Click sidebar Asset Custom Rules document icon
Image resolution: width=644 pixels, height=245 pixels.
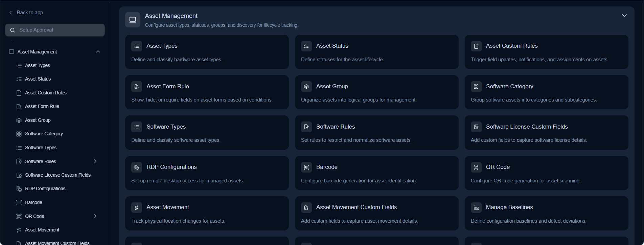click(19, 93)
